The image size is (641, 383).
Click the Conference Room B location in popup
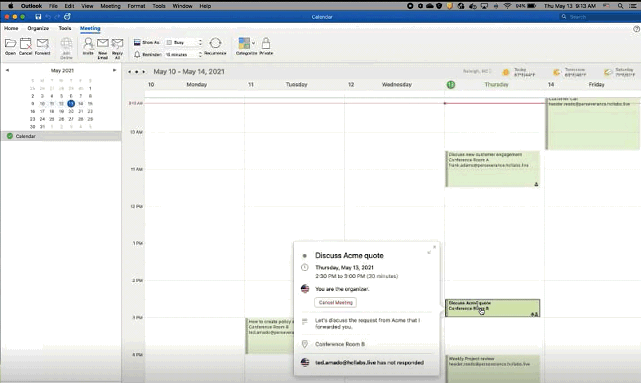click(340, 344)
